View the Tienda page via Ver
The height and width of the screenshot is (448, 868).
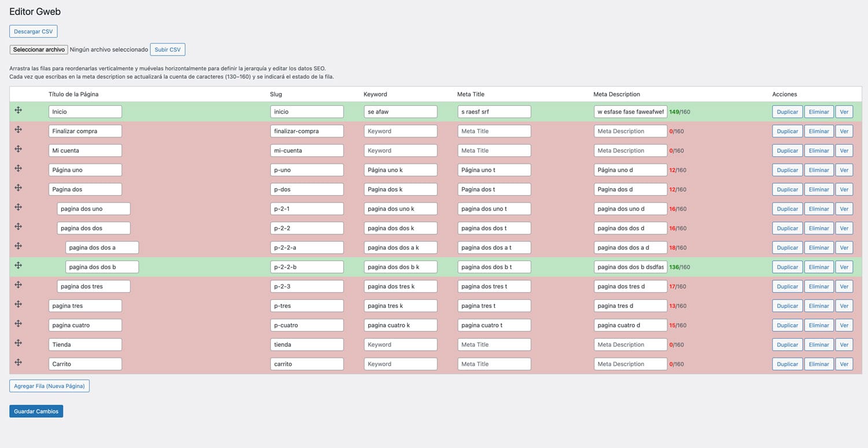844,344
